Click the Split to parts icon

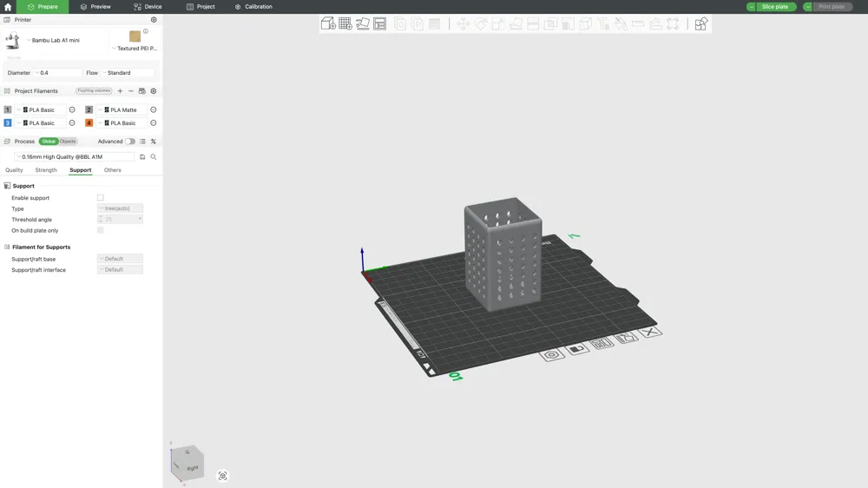point(418,23)
